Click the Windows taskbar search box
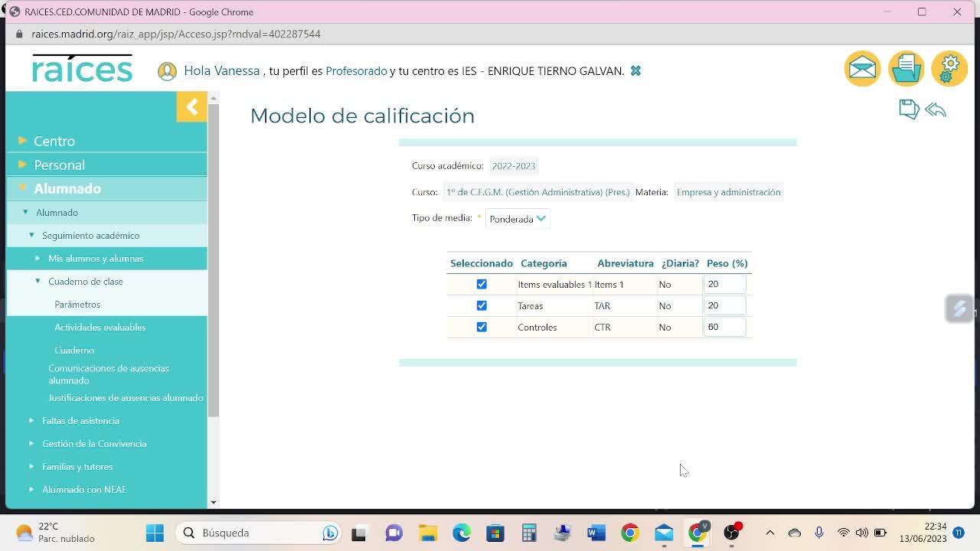 point(259,533)
